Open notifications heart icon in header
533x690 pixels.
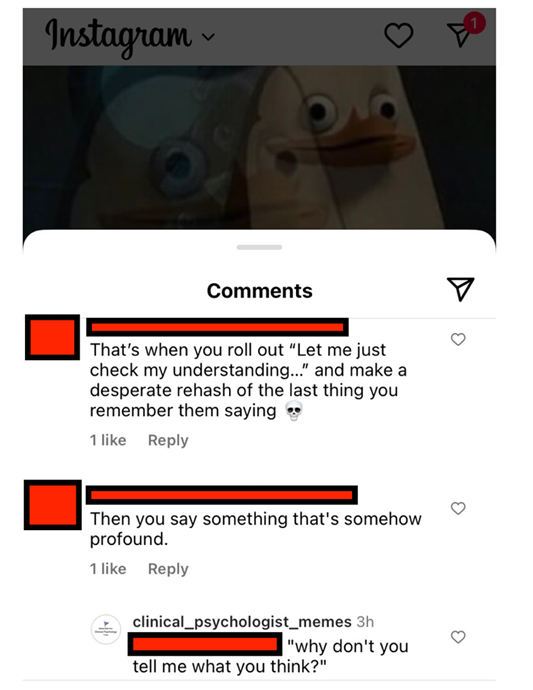pos(398,35)
